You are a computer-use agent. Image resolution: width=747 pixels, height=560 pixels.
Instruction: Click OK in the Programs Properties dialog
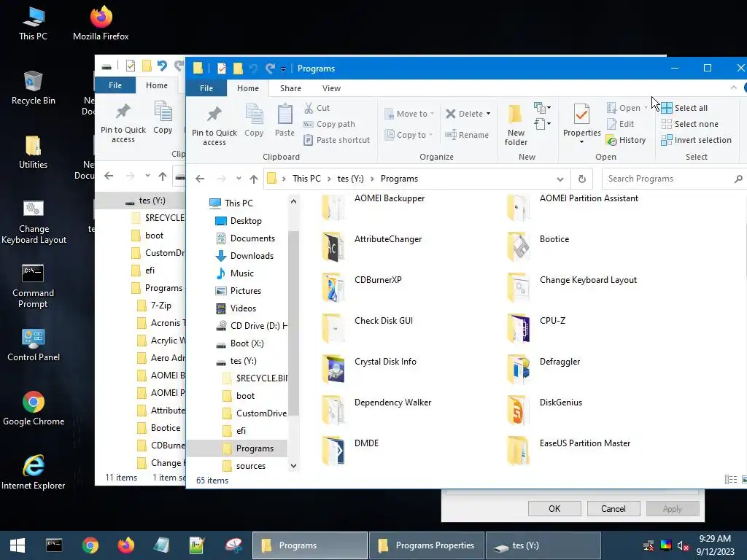[x=554, y=508]
